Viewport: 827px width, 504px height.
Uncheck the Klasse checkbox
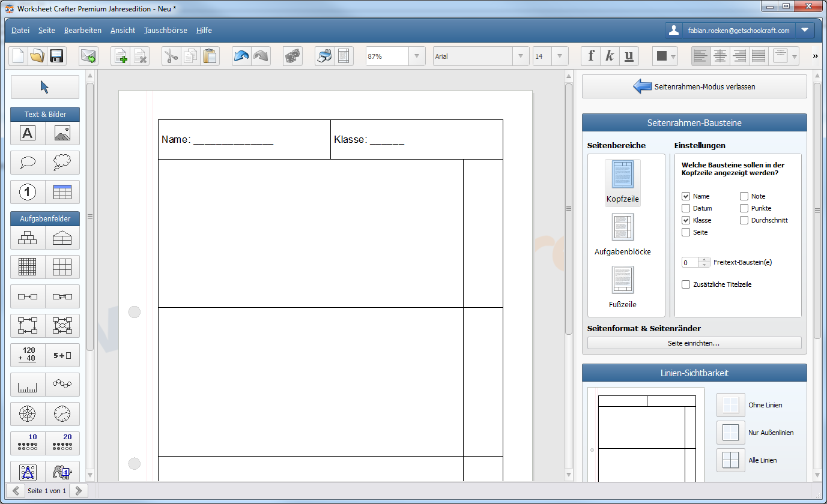coord(686,220)
